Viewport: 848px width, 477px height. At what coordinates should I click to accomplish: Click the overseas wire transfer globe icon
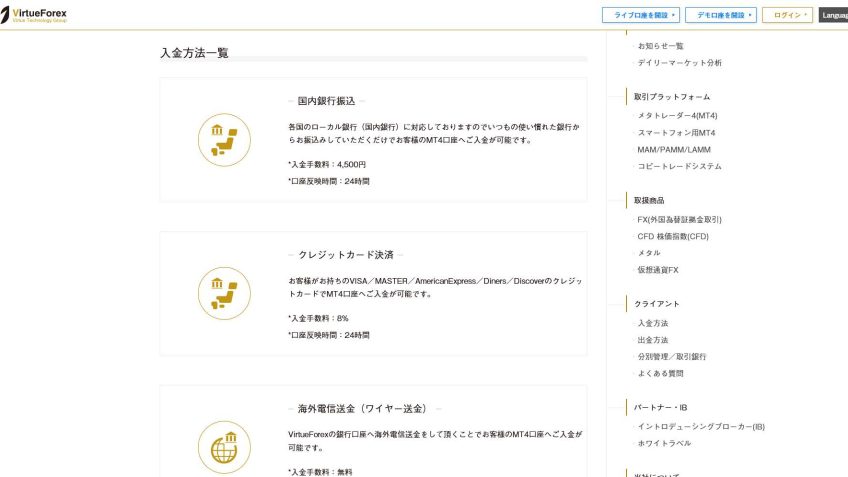pos(224,446)
